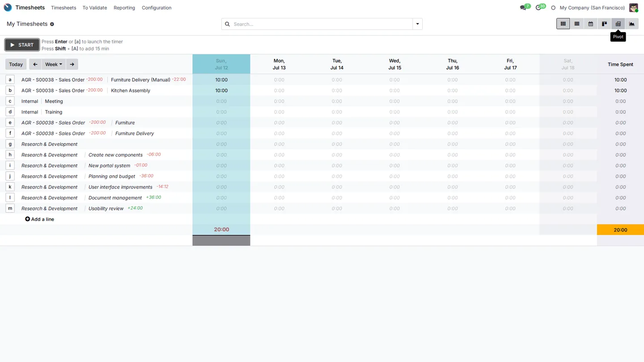This screenshot has width=644, height=362.
Task: Switch to Graph view
Action: pos(632,24)
